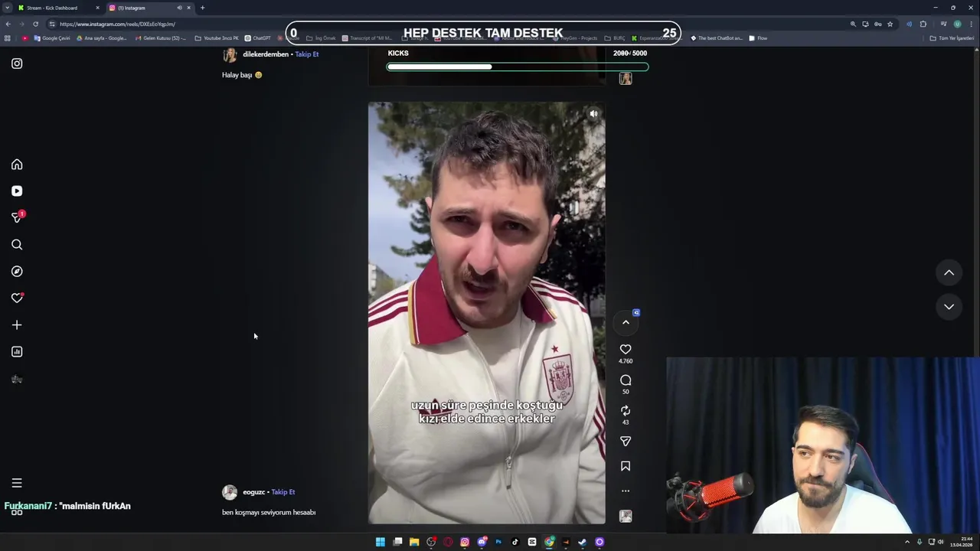Open the Youtube 3ncü PK bookmark folder
Screen dimensions: 980x551
pyautogui.click(x=217, y=38)
